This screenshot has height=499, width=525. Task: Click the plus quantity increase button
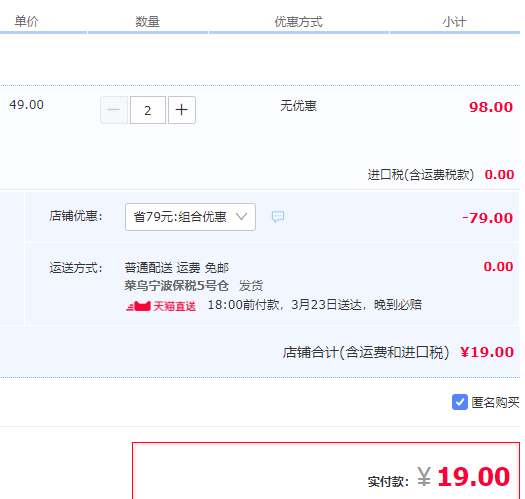[x=182, y=110]
